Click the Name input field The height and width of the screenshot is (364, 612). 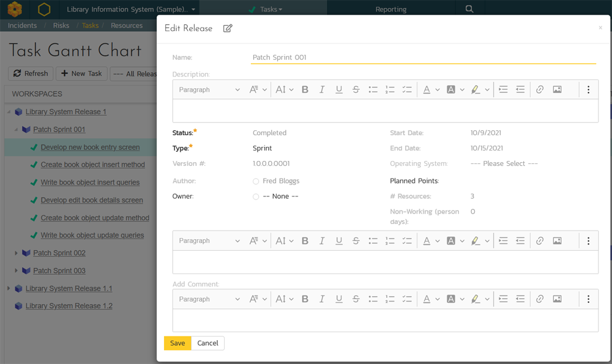(x=422, y=57)
